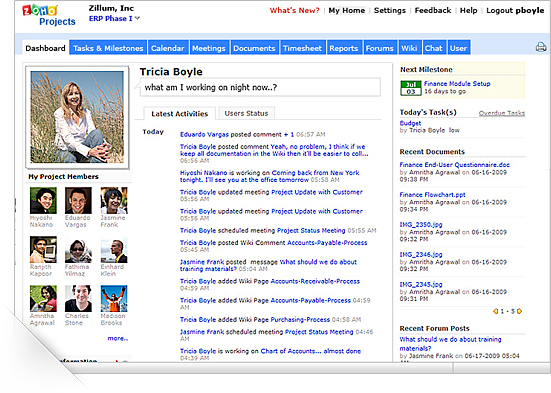Screen dimensions: 551x393
Task: Select Madison Brooks's member photo
Action: click(x=114, y=298)
